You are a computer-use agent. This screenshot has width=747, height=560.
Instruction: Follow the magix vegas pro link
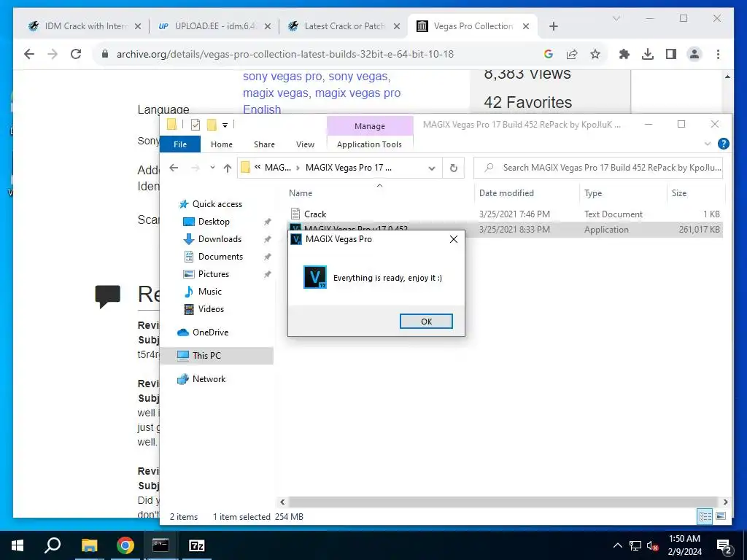coord(357,93)
